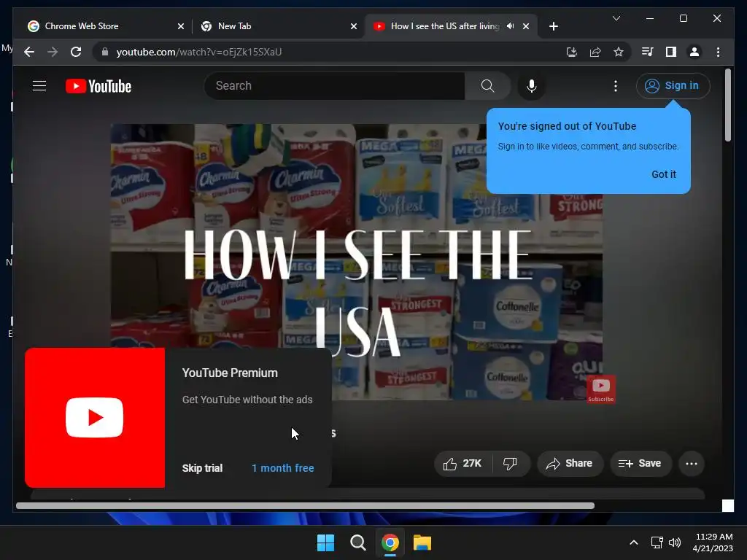Viewport: 747px width, 560px height.
Task: Close the YouTube video tab
Action: point(526,26)
